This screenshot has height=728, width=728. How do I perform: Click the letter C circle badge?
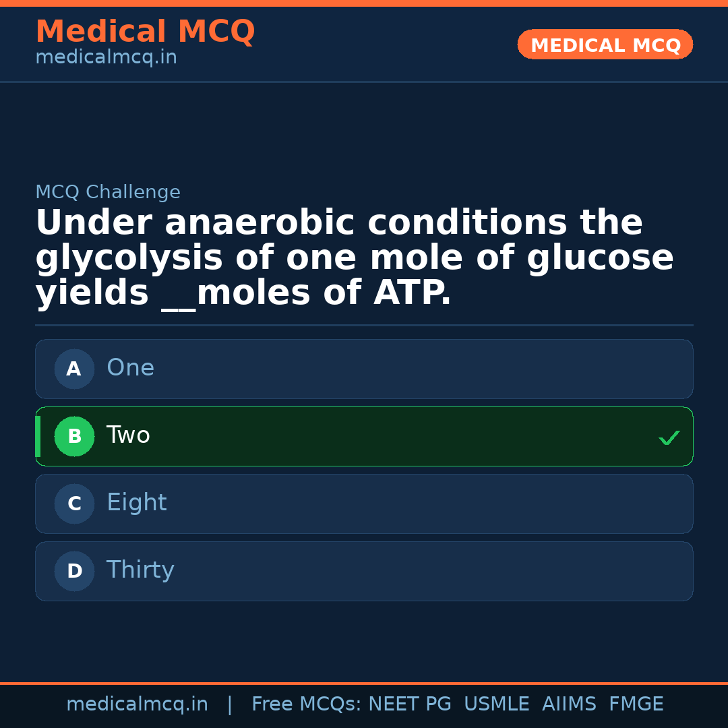pos(74,504)
